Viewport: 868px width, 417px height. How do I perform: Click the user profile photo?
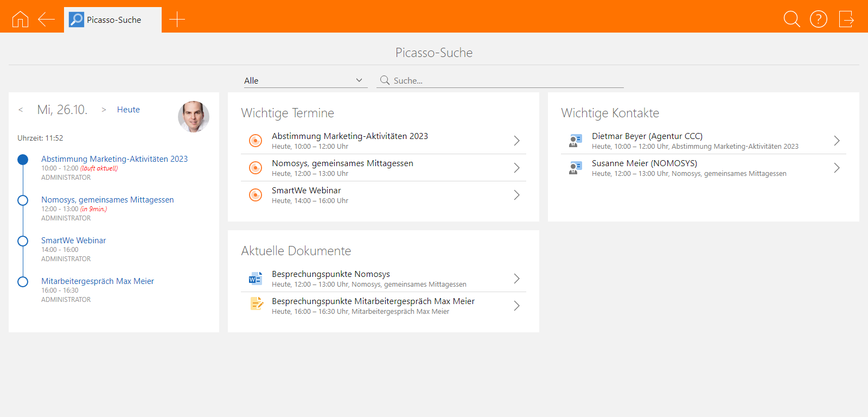tap(194, 117)
